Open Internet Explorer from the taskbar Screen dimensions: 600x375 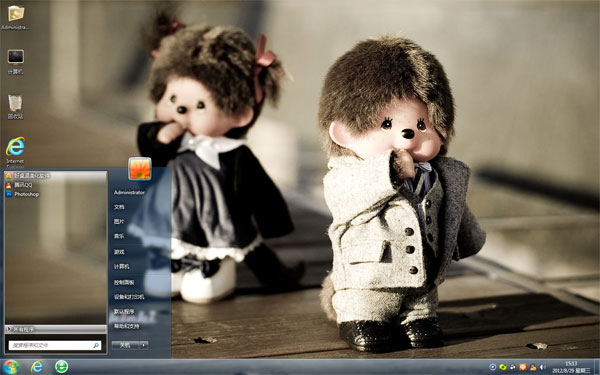[37, 367]
